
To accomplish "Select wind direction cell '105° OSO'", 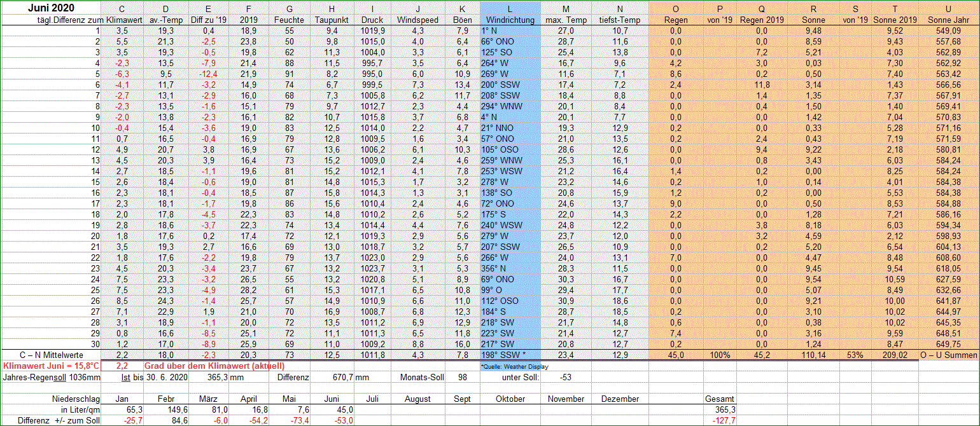I will [500, 149].
